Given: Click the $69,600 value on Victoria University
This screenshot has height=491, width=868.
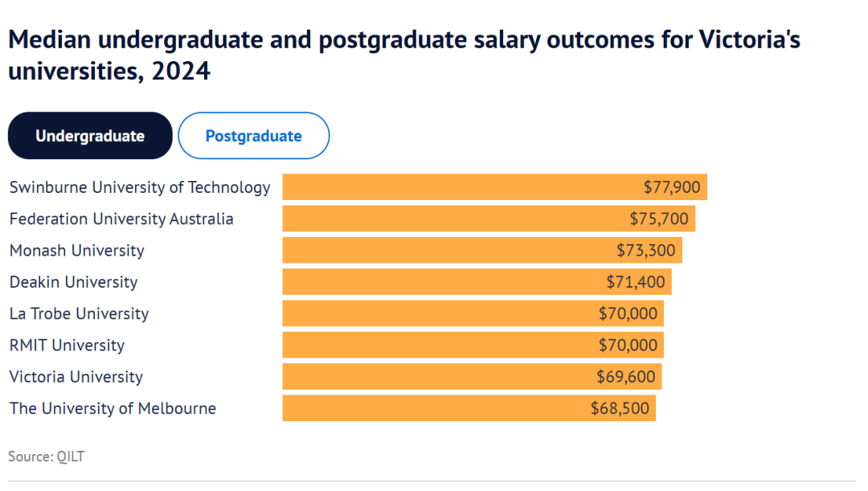Looking at the screenshot, I should pyautogui.click(x=626, y=377).
